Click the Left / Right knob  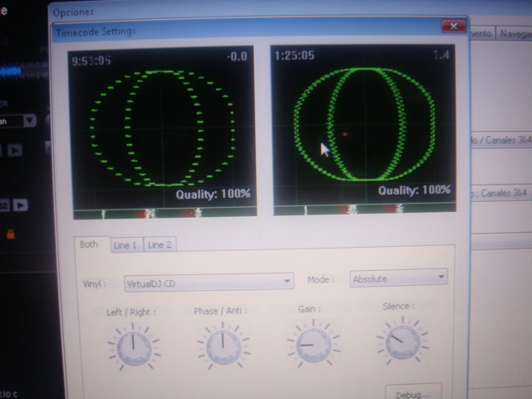131,347
